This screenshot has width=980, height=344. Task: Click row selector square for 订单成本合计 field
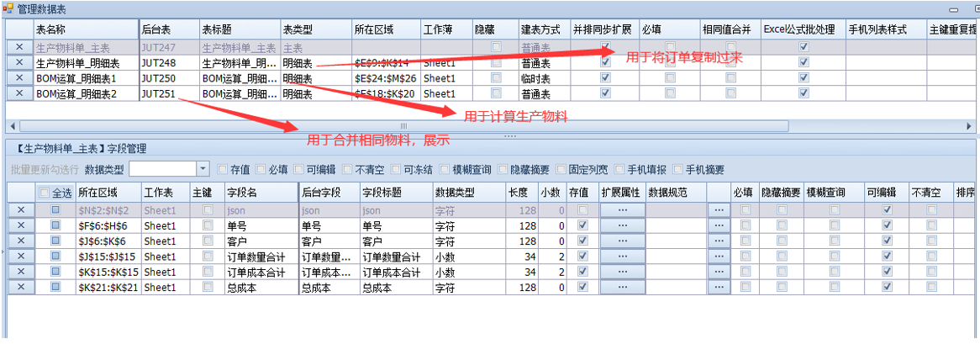(56, 272)
